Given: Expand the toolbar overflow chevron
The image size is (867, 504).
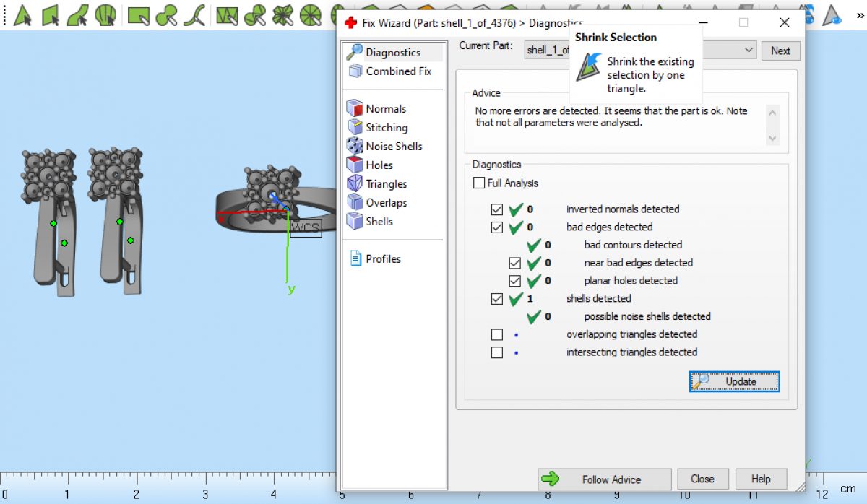Looking at the screenshot, I should [x=859, y=14].
